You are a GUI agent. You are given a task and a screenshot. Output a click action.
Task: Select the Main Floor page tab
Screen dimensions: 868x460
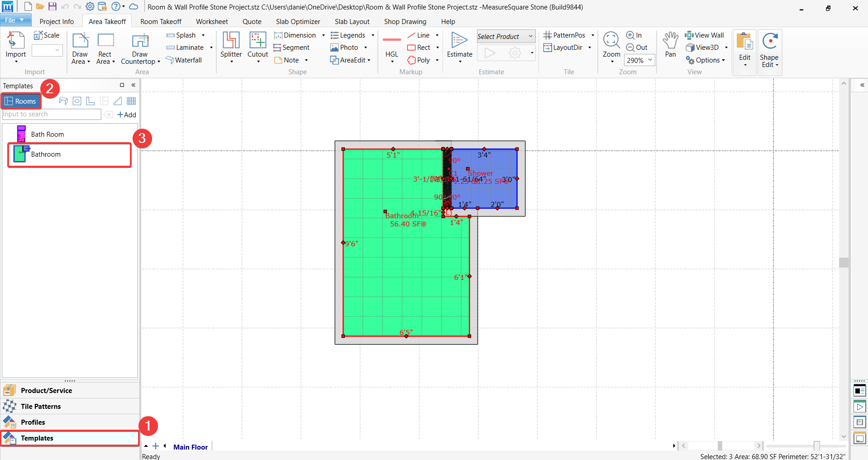pos(191,447)
